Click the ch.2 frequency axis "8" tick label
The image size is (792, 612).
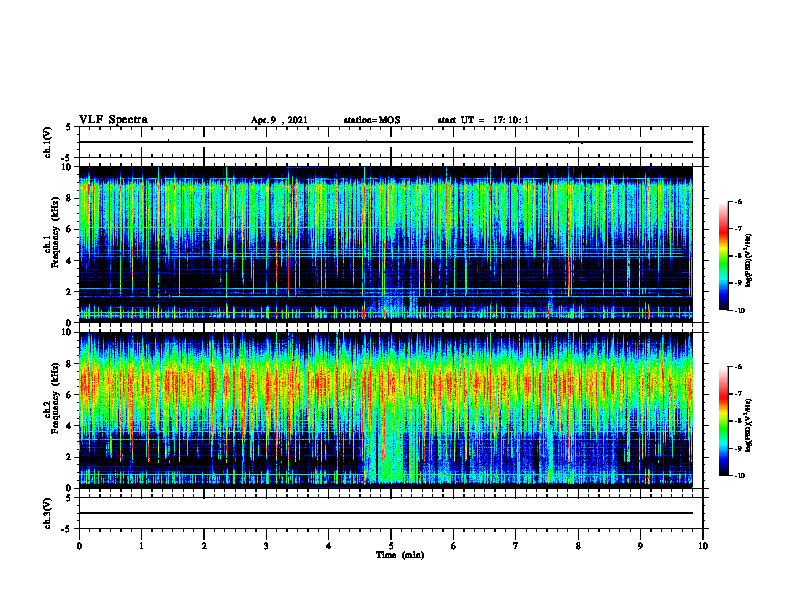tap(70, 364)
